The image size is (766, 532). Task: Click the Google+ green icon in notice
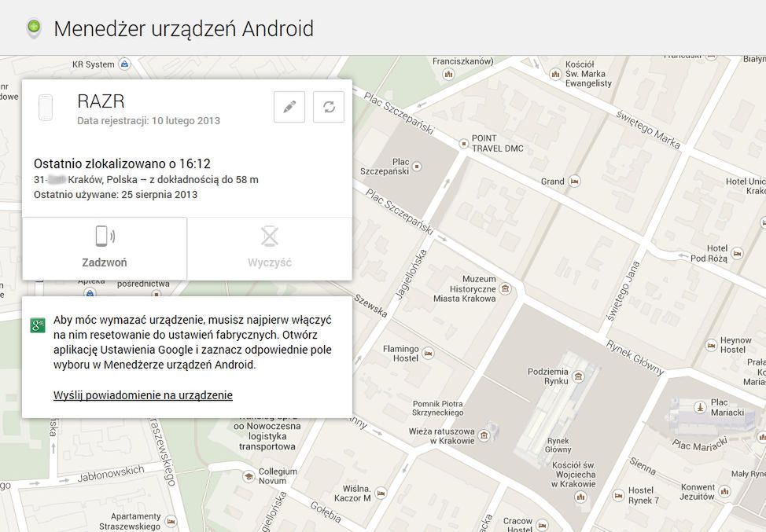coord(38,325)
